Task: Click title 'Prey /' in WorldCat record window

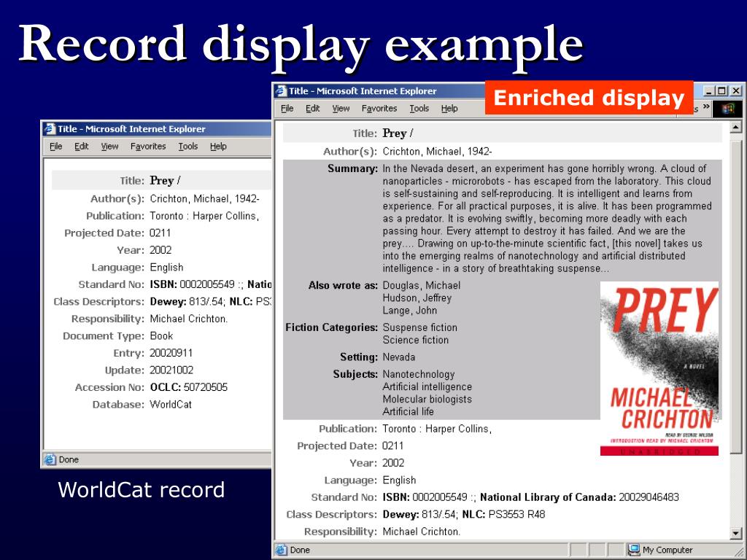Action: tap(165, 181)
